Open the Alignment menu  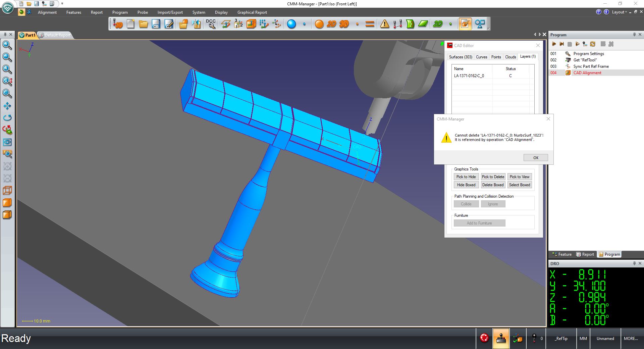tap(47, 12)
